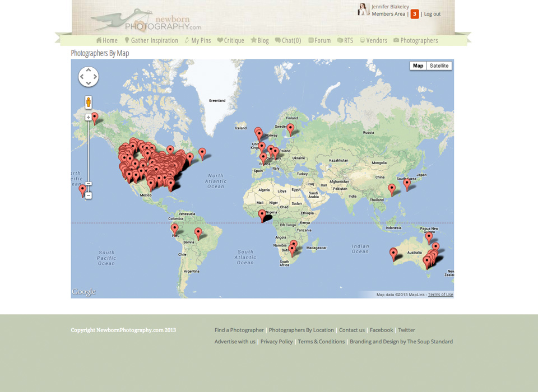538x392 pixels.
Task: Open the Critique section
Action: point(230,40)
